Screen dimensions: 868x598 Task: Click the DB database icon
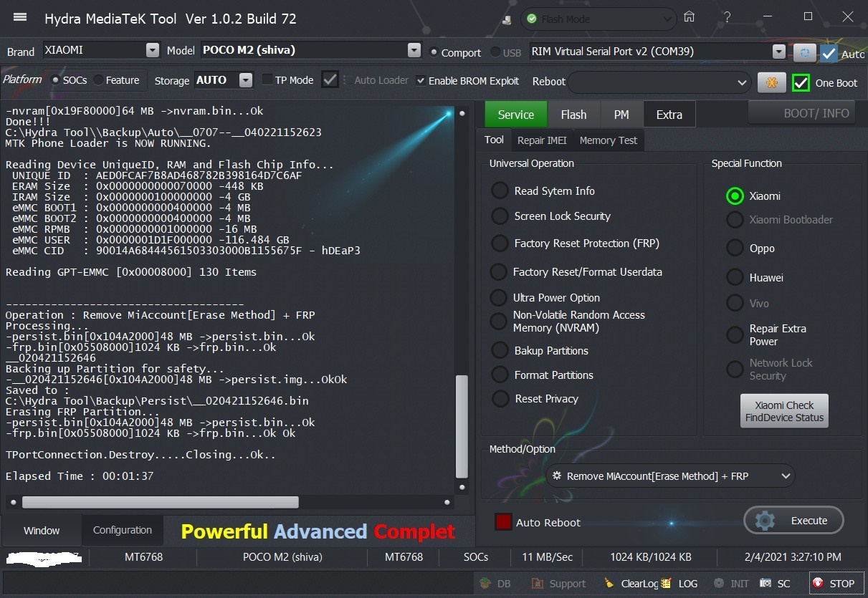(485, 584)
